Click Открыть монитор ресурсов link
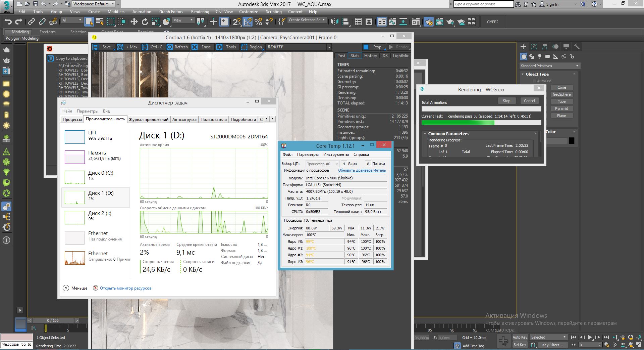 pyautogui.click(x=125, y=288)
